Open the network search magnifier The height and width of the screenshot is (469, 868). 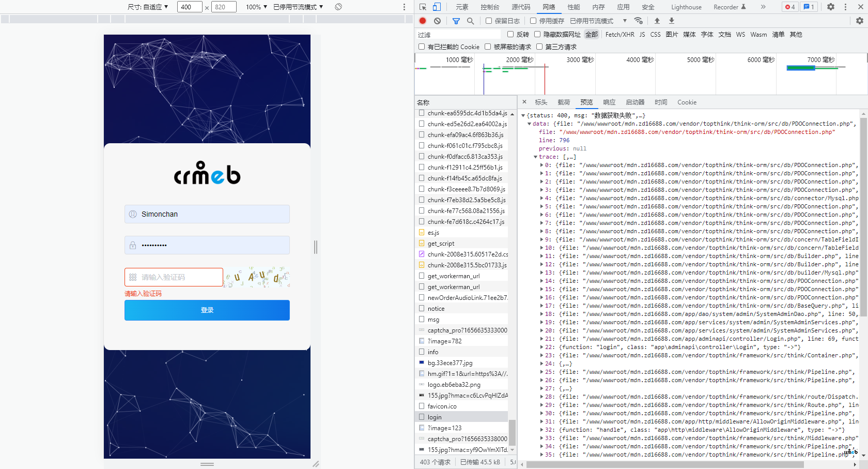point(471,21)
